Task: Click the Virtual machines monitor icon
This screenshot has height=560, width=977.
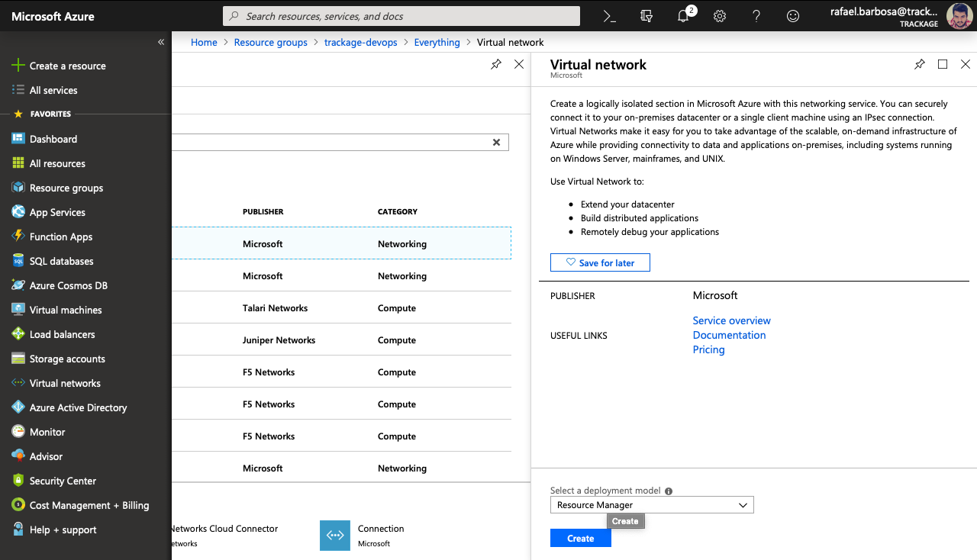Action: pos(18,310)
